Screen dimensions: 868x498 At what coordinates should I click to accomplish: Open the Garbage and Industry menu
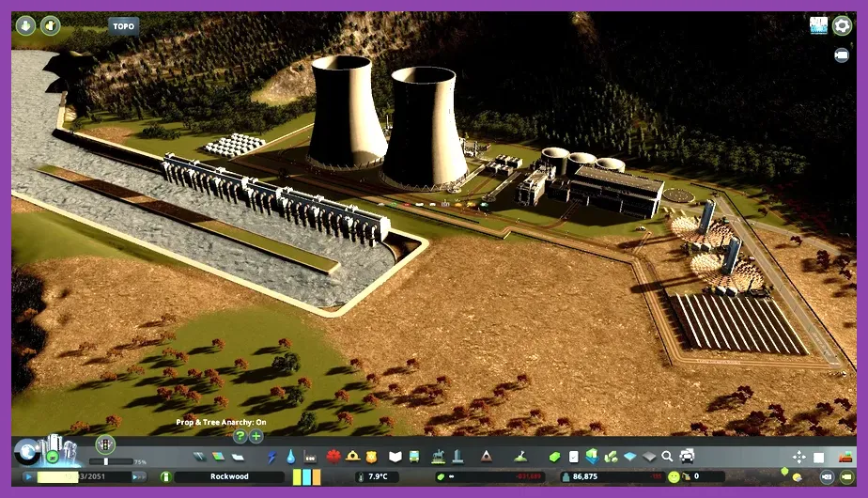pyautogui.click(x=310, y=457)
